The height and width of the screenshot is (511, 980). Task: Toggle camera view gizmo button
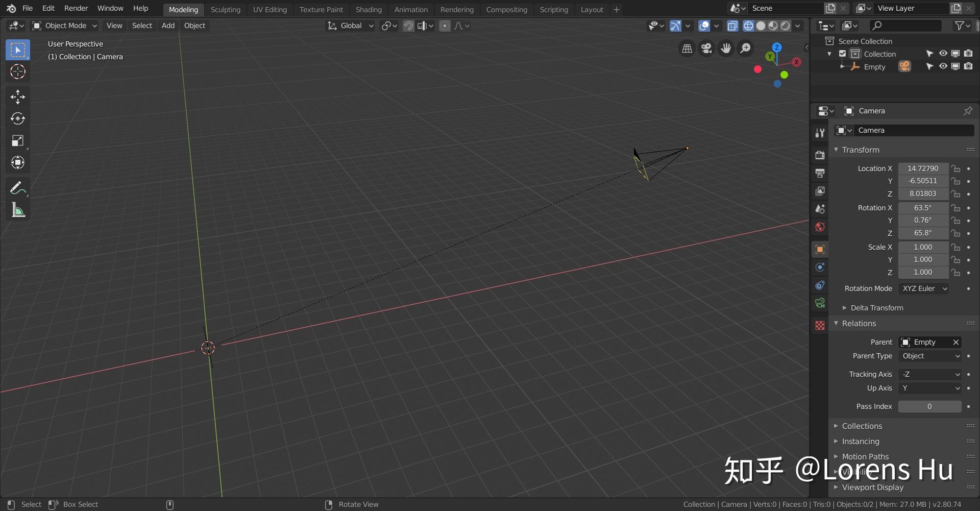706,48
